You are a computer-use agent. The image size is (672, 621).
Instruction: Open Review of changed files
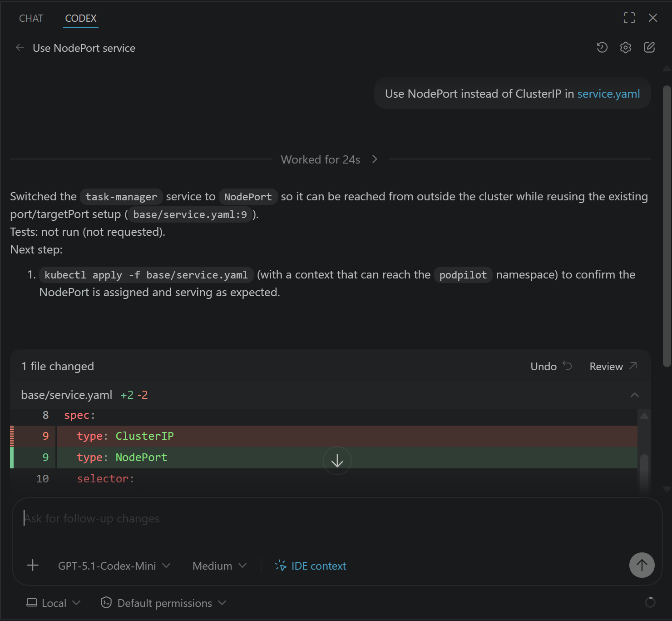(613, 366)
